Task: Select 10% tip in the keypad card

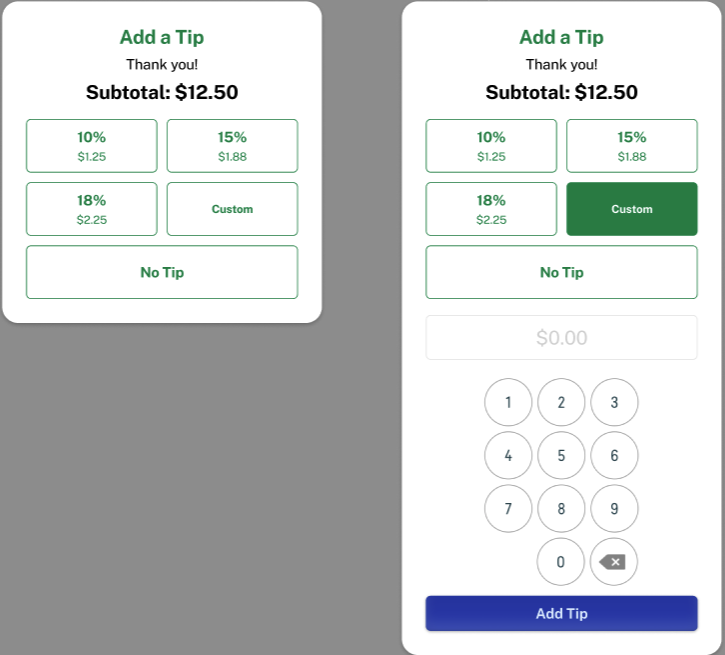Action: 491,146
